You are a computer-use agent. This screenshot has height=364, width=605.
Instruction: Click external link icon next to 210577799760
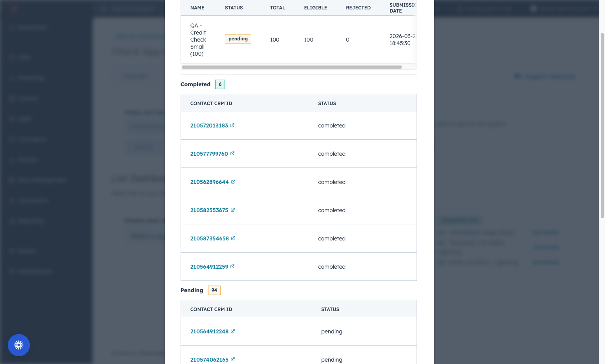[232, 153]
